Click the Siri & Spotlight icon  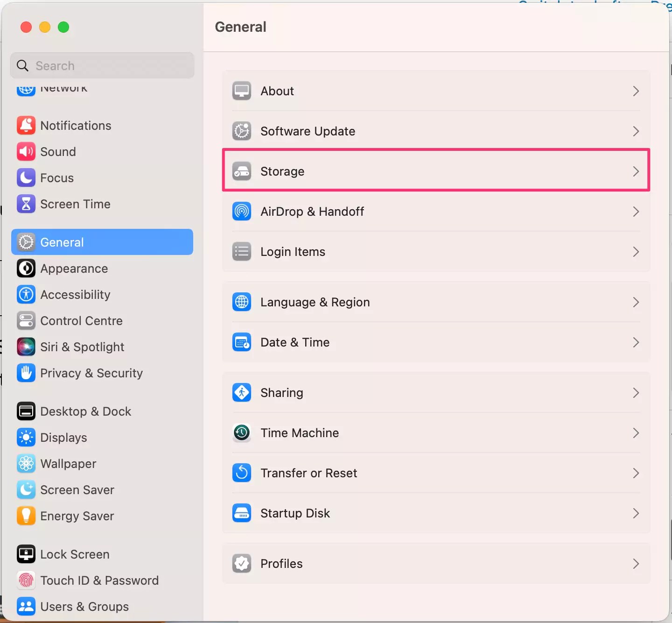tap(26, 347)
